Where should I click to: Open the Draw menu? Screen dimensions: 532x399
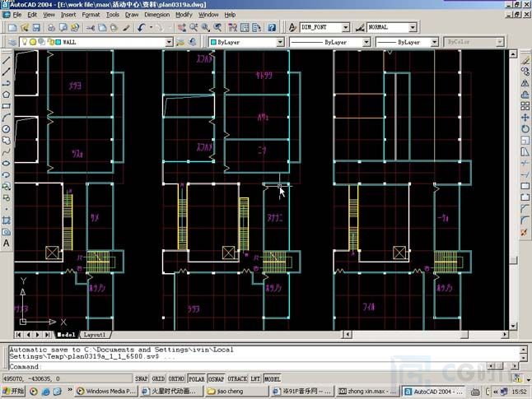132,15
